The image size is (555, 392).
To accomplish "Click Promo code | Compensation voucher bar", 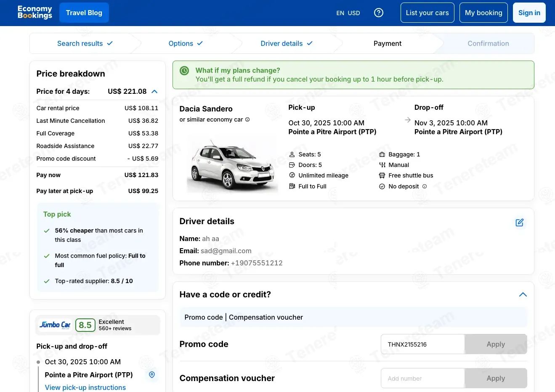I will pyautogui.click(x=353, y=317).
